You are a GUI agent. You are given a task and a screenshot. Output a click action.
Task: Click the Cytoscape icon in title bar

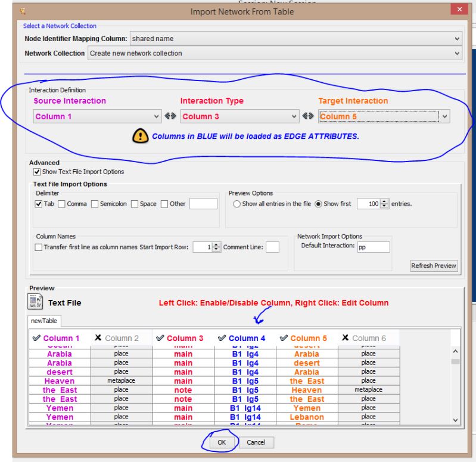[x=23, y=11]
